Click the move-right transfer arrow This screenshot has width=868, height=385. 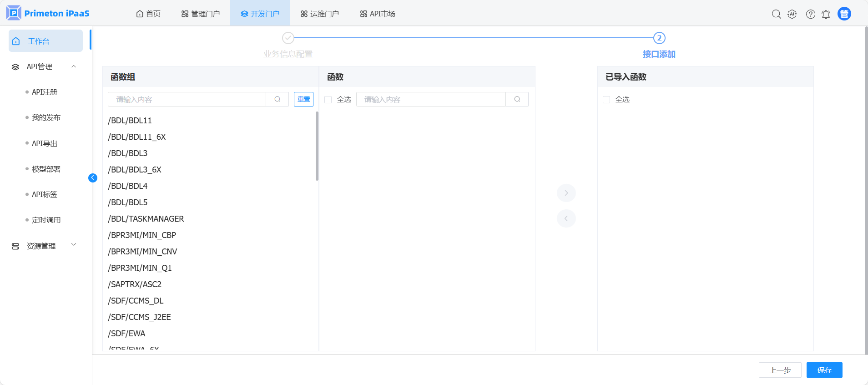point(566,193)
